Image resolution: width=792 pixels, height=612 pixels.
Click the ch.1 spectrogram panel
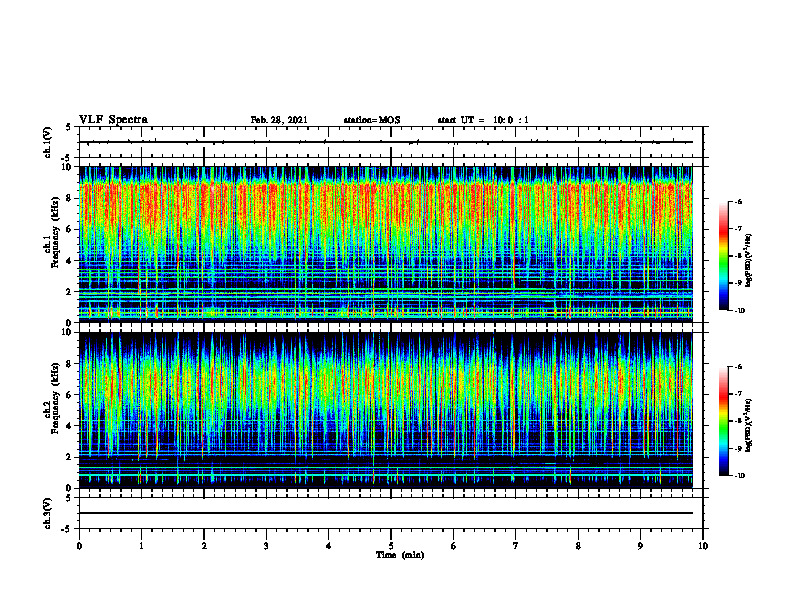point(386,244)
